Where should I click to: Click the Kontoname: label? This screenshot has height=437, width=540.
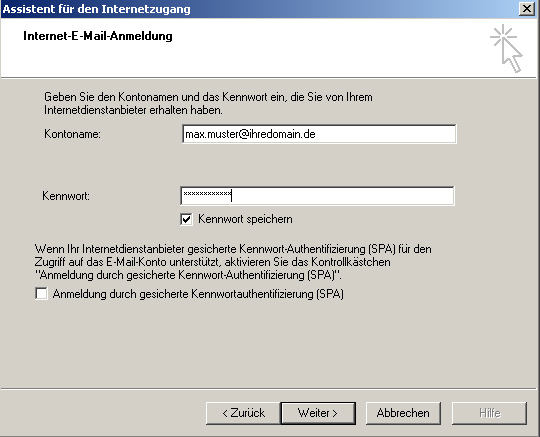(x=72, y=134)
